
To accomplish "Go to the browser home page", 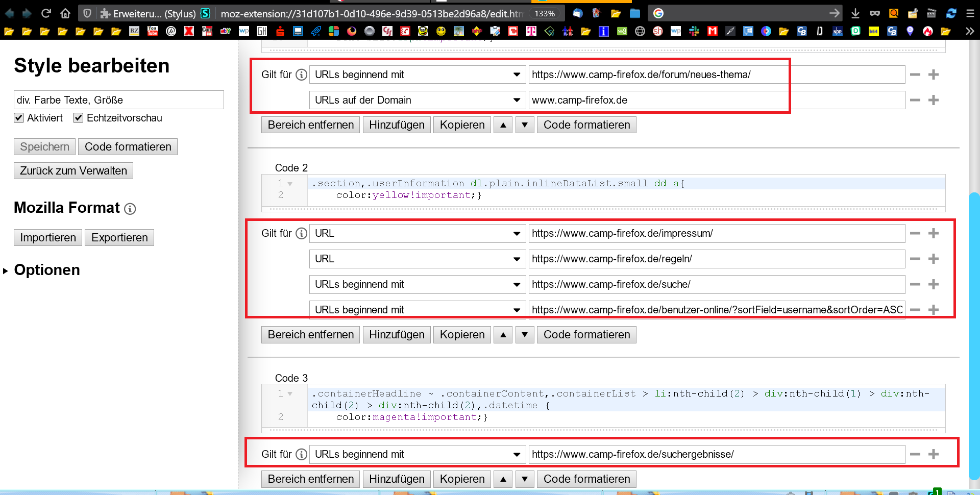I will click(65, 13).
